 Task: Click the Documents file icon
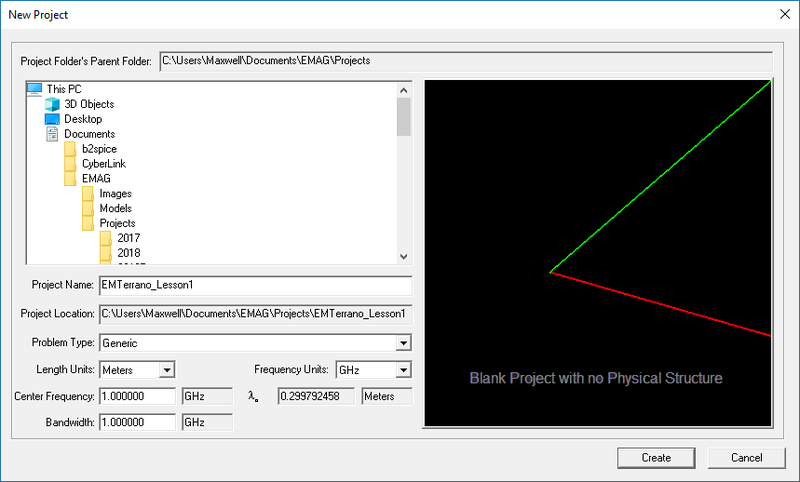52,134
